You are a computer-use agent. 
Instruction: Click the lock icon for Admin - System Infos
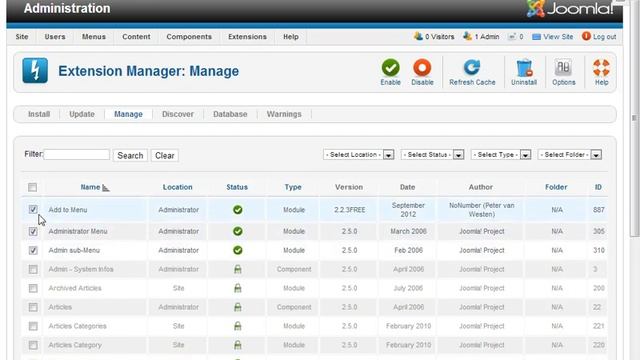click(238, 269)
